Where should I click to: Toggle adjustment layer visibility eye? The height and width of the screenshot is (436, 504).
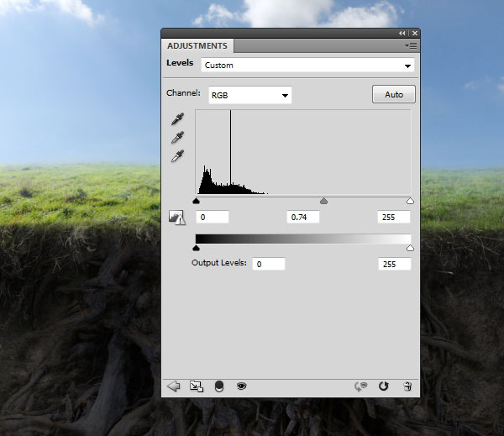[241, 386]
